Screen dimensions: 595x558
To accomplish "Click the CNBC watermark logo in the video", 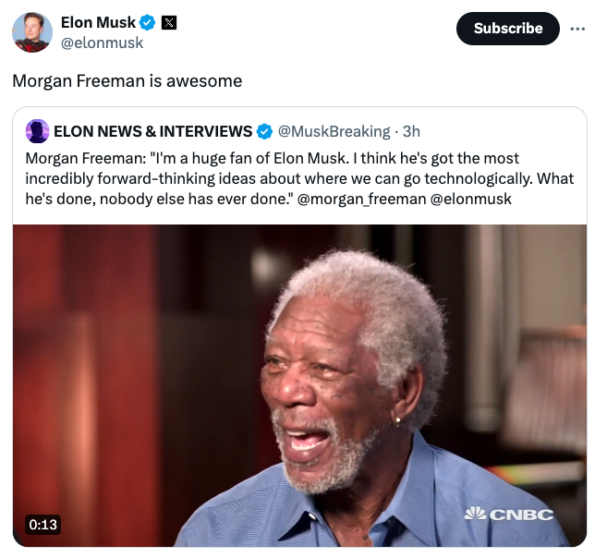I will tap(509, 514).
